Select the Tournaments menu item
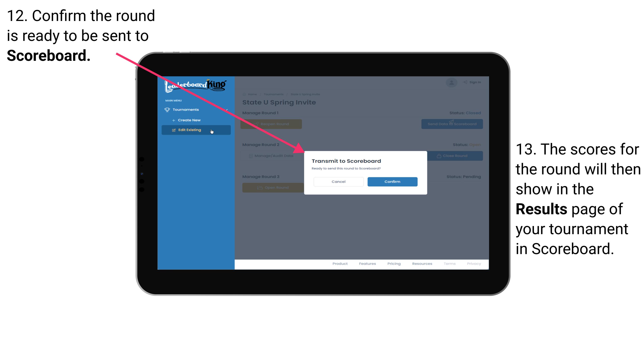Viewport: 644px width, 346px height. click(187, 109)
